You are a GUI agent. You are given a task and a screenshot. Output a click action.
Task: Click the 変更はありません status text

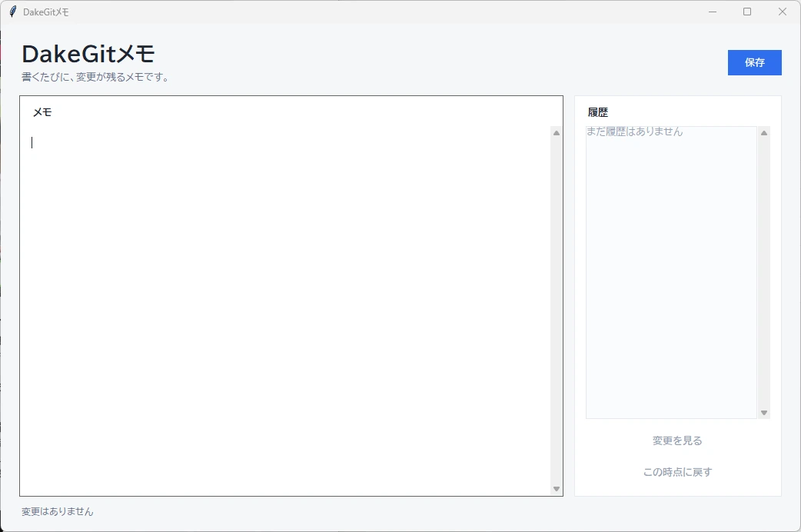coord(57,511)
